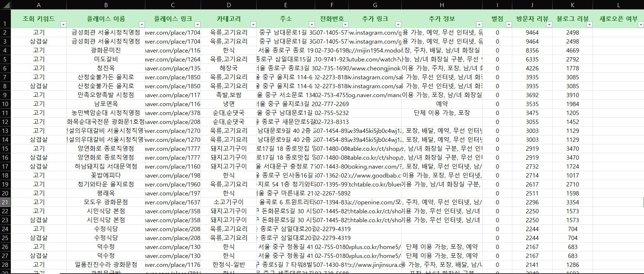Viewport: 644px width, 274px height.
Task: Click the 전화번호 filter dropdown arrow
Action: [x=345, y=25]
